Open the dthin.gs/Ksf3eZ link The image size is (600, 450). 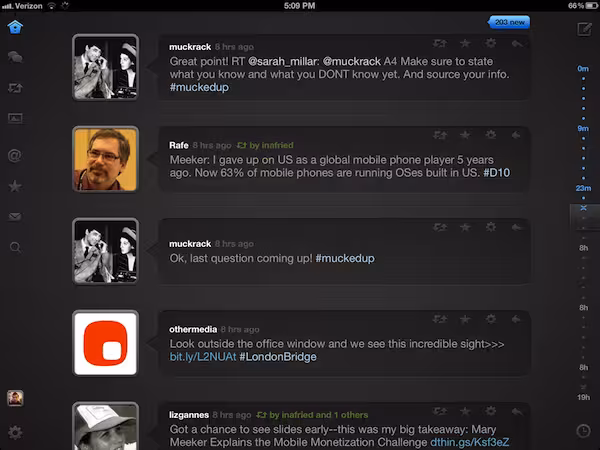coord(470,442)
